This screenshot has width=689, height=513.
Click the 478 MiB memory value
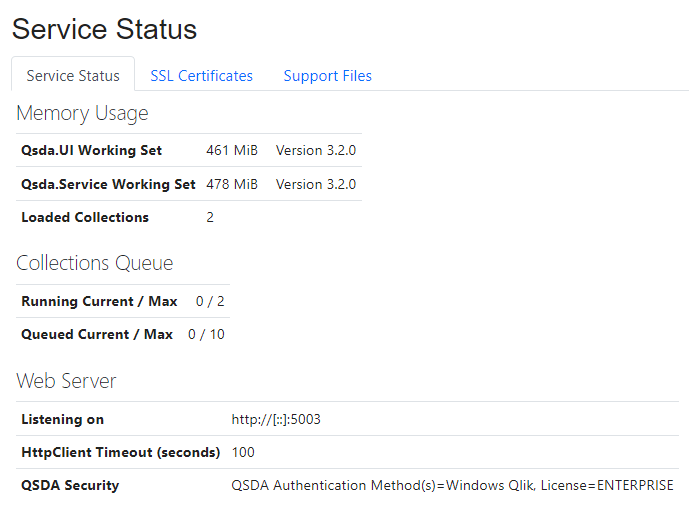pos(231,184)
